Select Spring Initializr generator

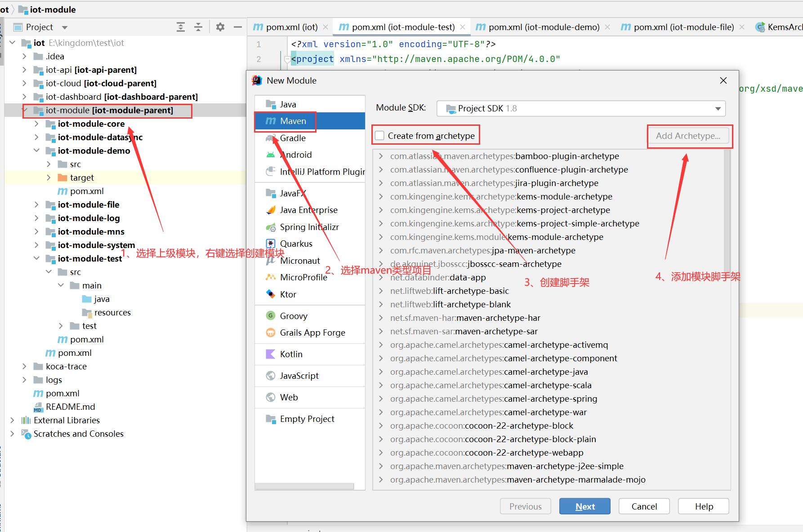pos(310,227)
